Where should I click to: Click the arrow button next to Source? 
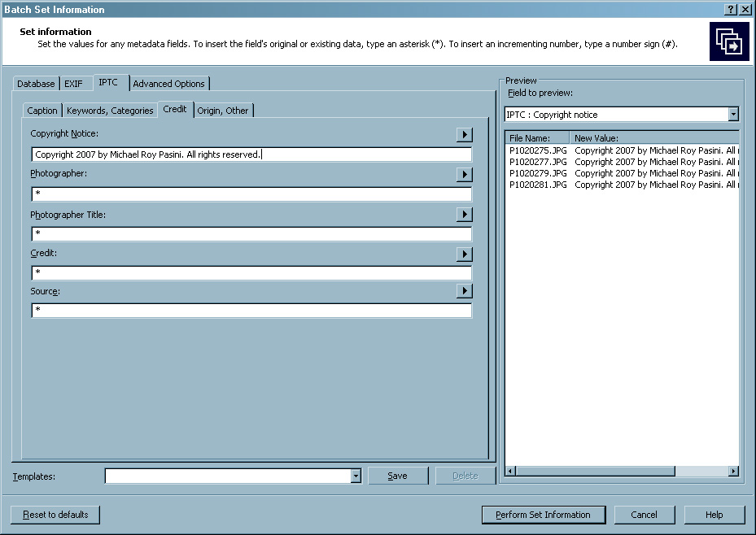(x=464, y=291)
